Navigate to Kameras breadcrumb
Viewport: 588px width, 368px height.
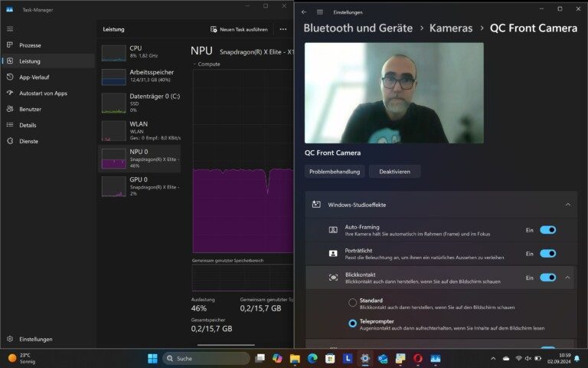(451, 28)
